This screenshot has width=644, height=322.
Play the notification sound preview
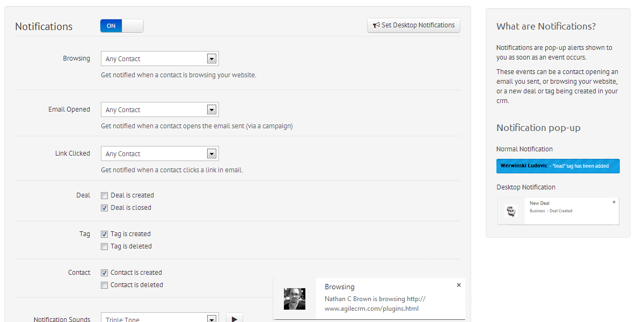pos(235,318)
